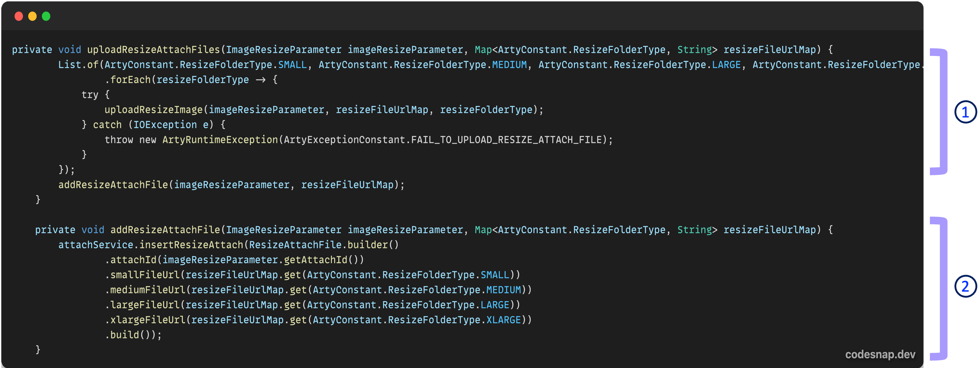Click the addResizeAttachFile method declaration name
The image size is (980, 368).
pos(166,230)
